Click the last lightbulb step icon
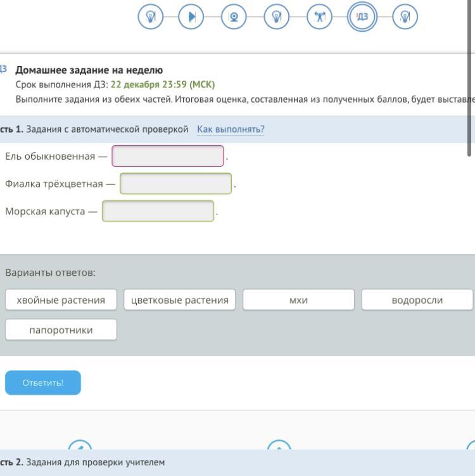The width and height of the screenshot is (475, 476). (x=405, y=17)
